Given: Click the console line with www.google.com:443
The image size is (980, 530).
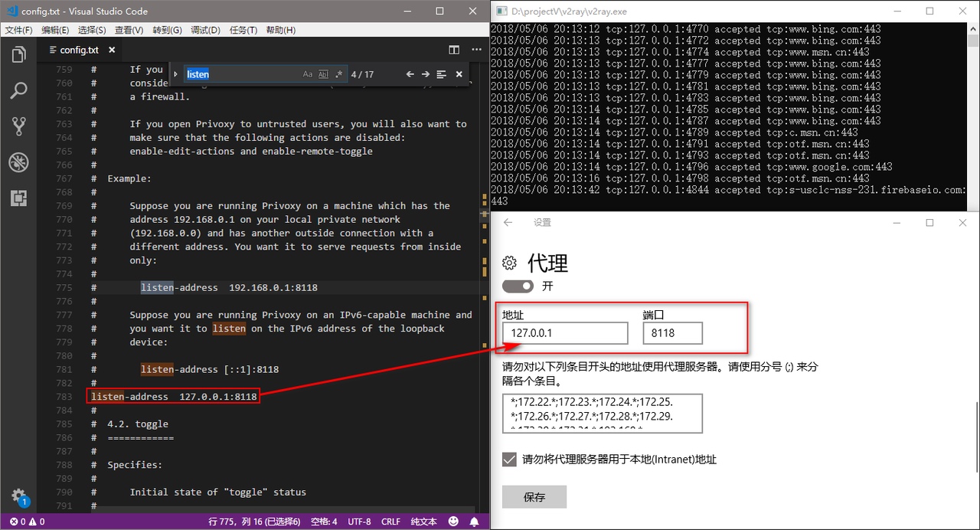Looking at the screenshot, I should point(691,167).
